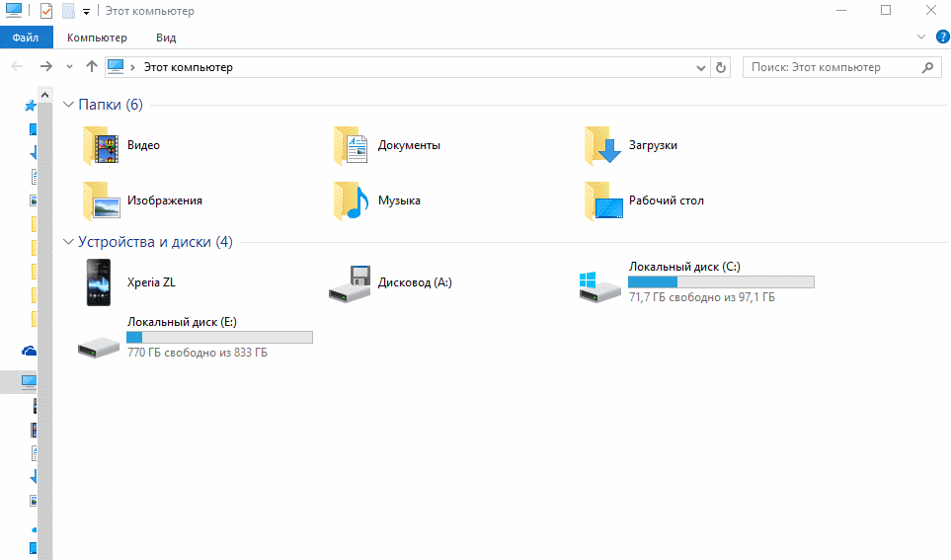This screenshot has width=951, height=560.
Task: Collapse the Устройства и диски (4) group
Action: [x=68, y=242]
